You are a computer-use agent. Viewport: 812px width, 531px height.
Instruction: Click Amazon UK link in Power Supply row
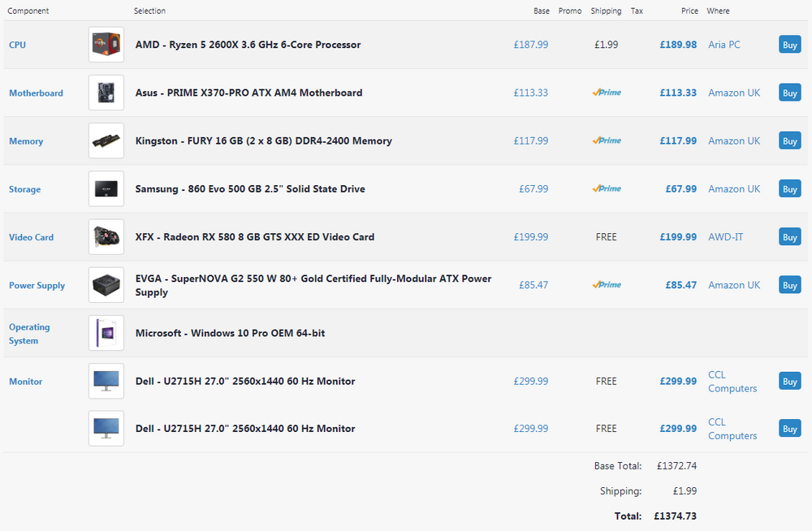pos(734,285)
